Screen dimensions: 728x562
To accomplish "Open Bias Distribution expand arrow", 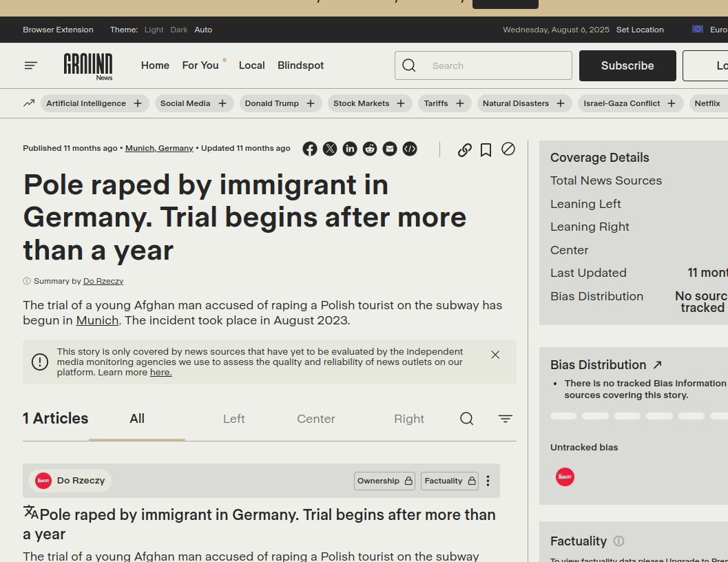I will (658, 364).
